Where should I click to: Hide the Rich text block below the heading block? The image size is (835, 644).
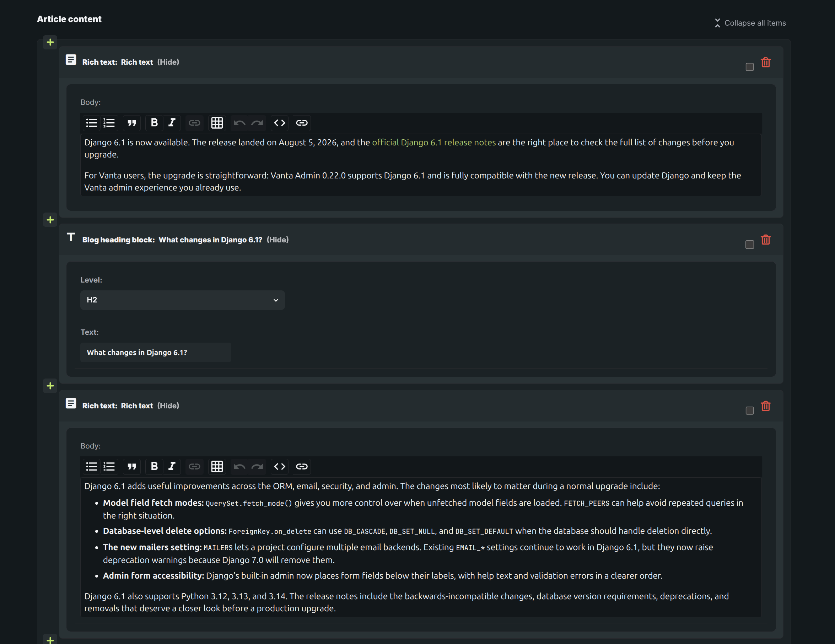click(168, 406)
